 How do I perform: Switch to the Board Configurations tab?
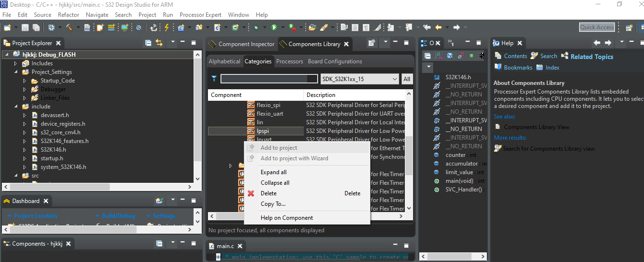coord(335,61)
